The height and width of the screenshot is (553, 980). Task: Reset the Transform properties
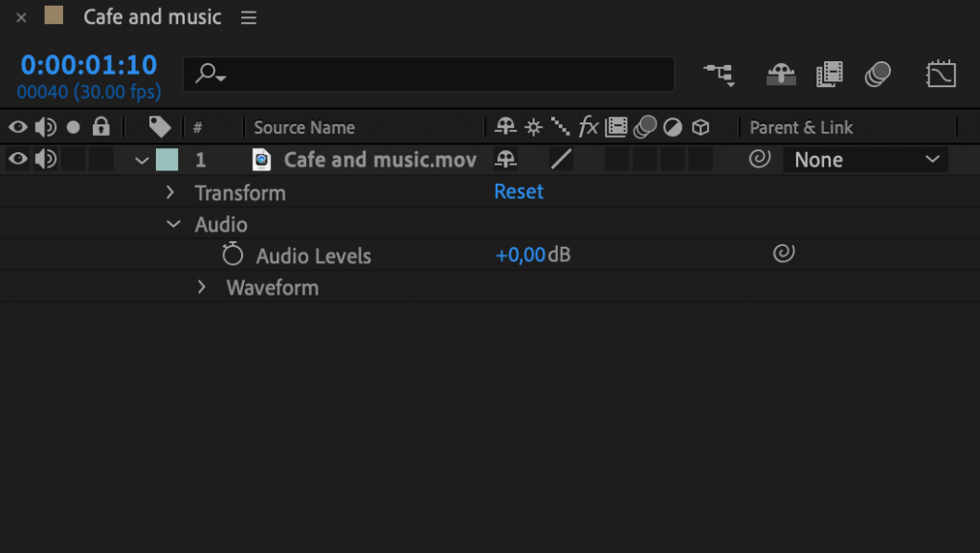point(518,191)
